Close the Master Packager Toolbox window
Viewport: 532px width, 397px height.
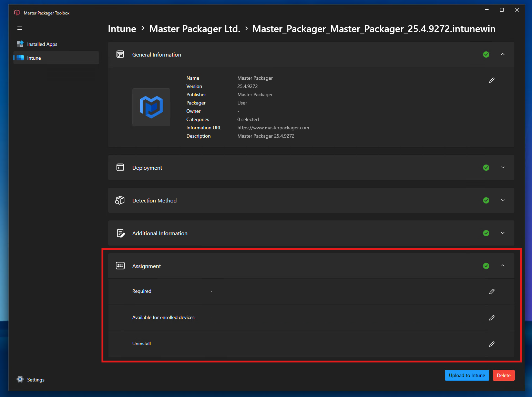(517, 10)
